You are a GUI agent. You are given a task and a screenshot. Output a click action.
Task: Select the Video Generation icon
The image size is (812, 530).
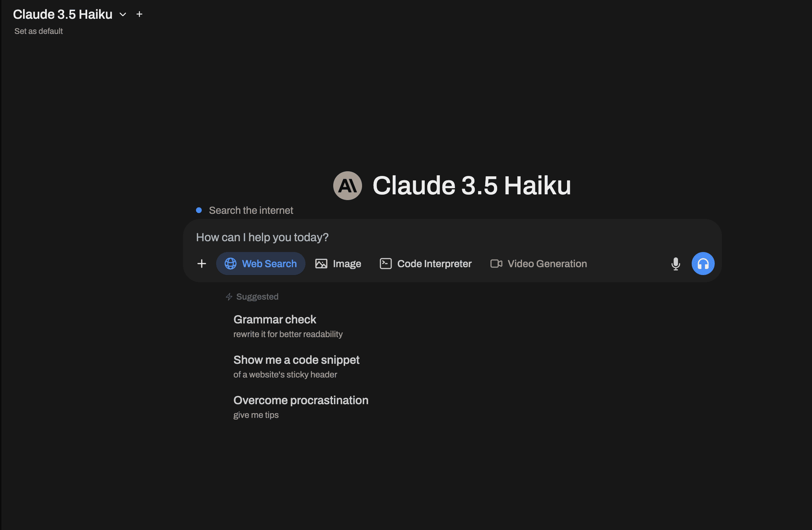(x=496, y=264)
